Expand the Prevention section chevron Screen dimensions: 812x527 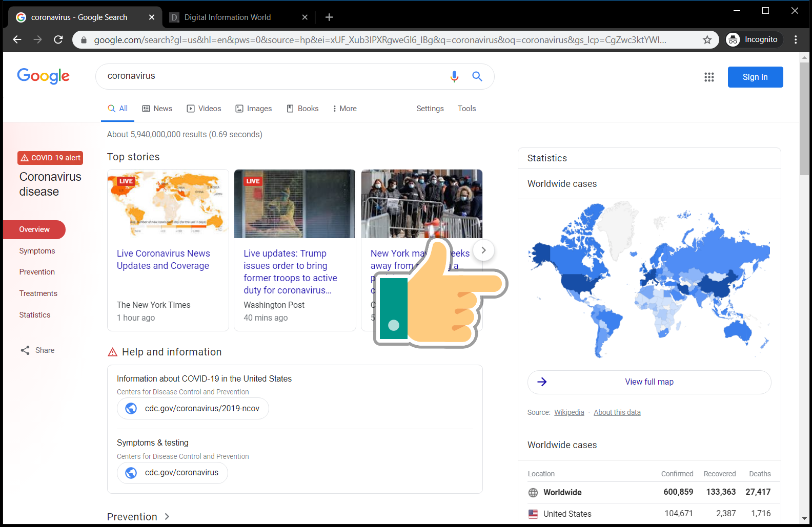(x=167, y=517)
